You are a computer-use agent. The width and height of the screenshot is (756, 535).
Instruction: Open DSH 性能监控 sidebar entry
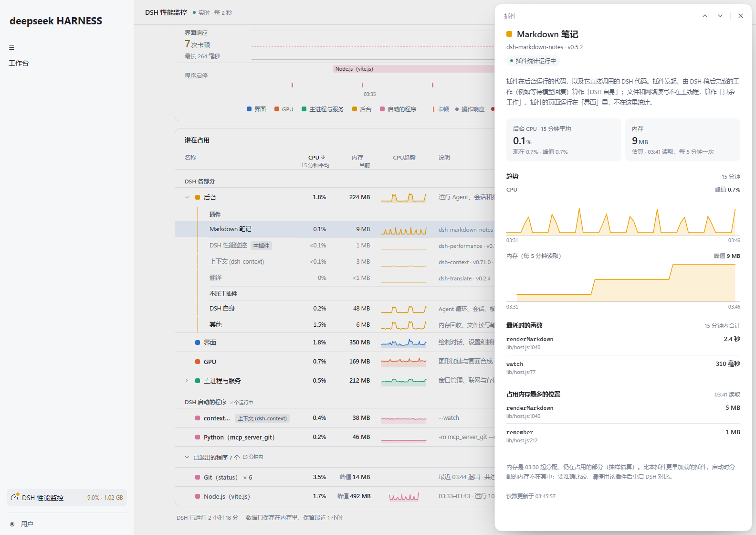pos(67,497)
